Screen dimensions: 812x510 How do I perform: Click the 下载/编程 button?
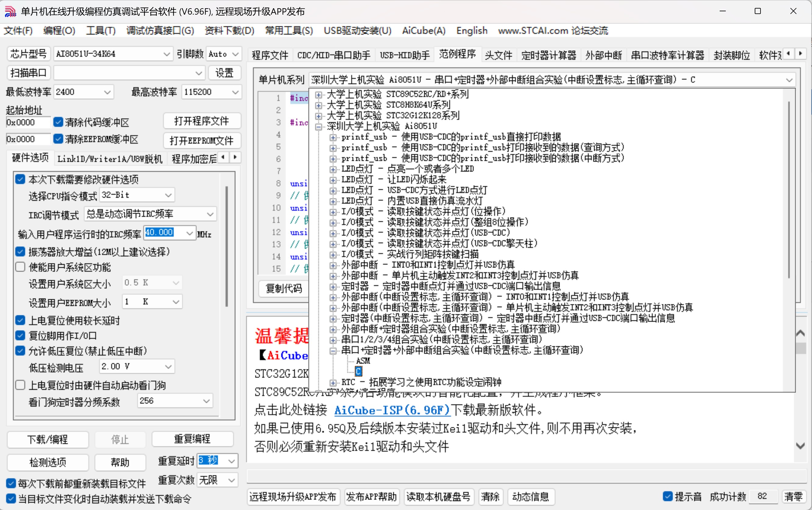pyautogui.click(x=48, y=440)
